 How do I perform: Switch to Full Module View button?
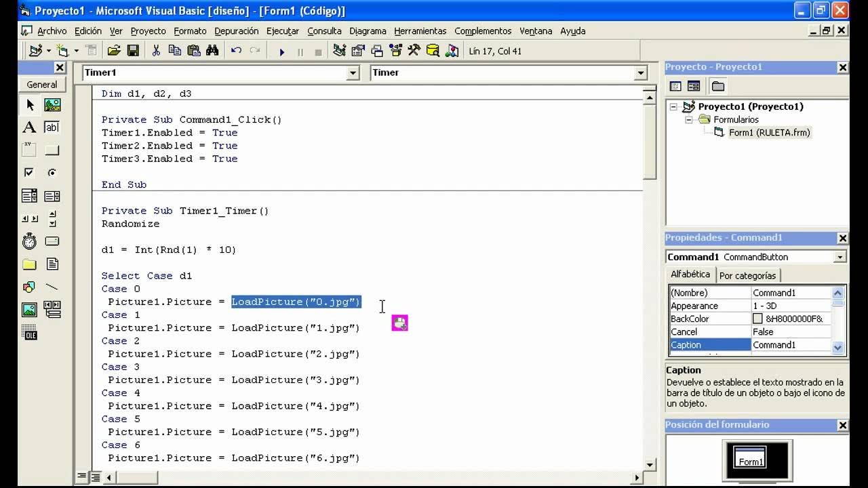[95, 477]
